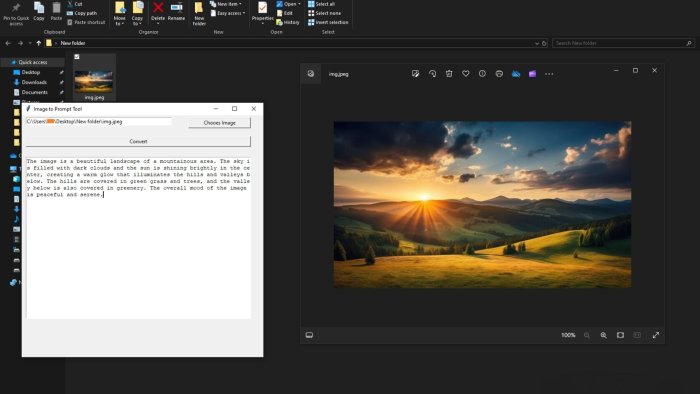Toggle the filmstrip icon in Photos
The height and width of the screenshot is (394, 700).
(309, 335)
